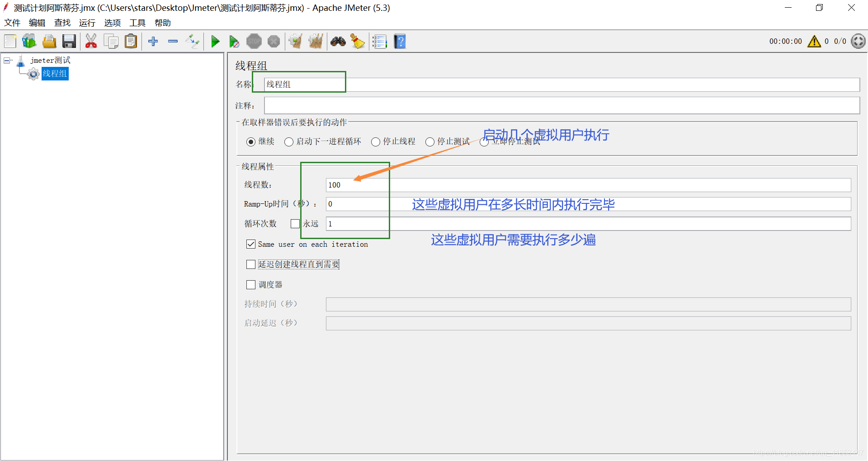
Task: Click the 线程数 field showing 100
Action: click(x=588, y=185)
